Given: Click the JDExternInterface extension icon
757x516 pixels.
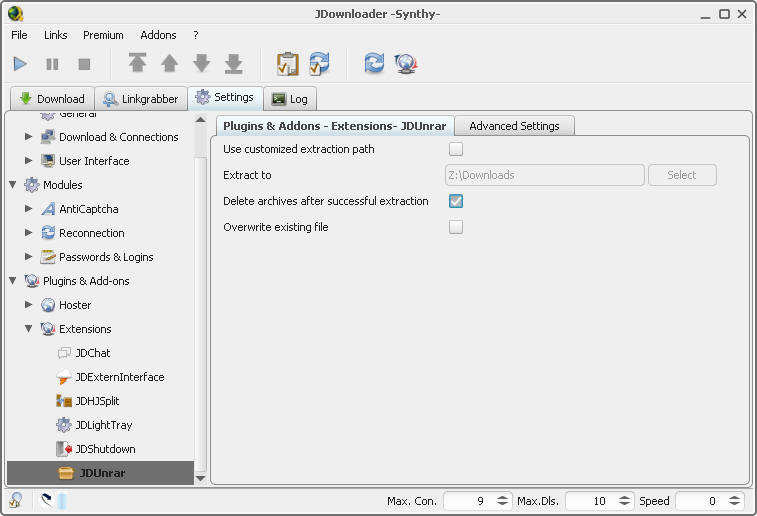Looking at the screenshot, I should [x=64, y=377].
